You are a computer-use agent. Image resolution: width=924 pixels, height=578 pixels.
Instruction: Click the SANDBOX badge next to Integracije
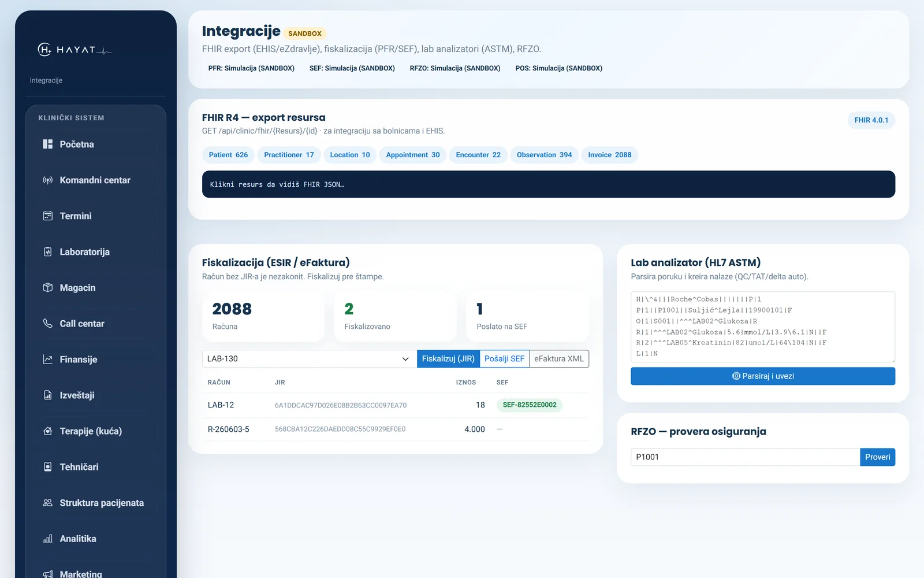click(305, 34)
